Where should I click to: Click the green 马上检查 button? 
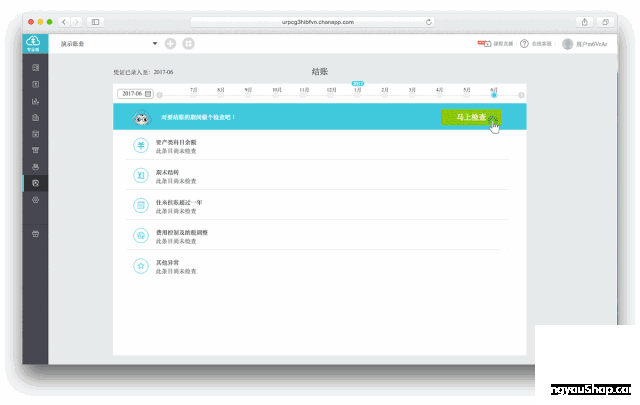(471, 117)
